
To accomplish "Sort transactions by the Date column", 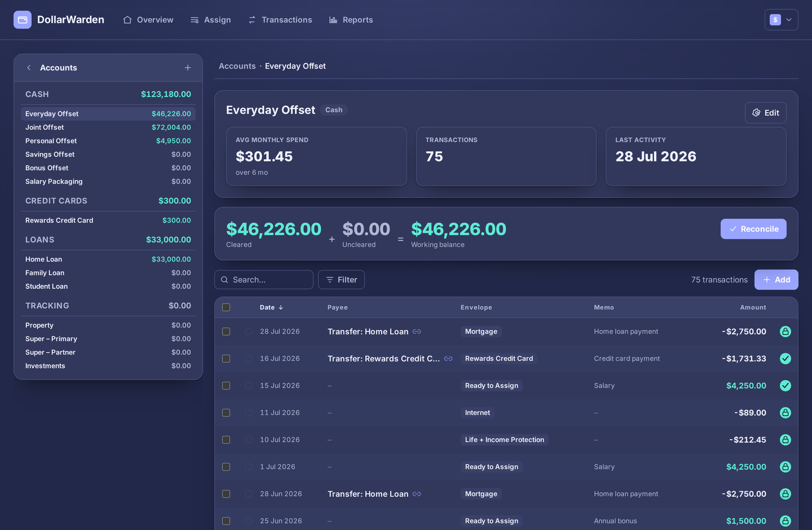I will [x=272, y=308].
